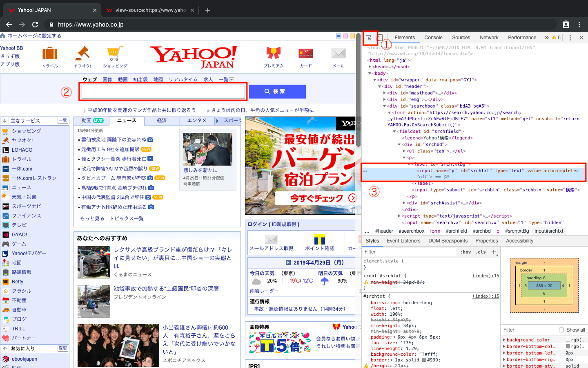Image resolution: width=588 pixels, height=368 pixels.
Task: Open GYAO! from the left sidebar
Action: pos(19,234)
